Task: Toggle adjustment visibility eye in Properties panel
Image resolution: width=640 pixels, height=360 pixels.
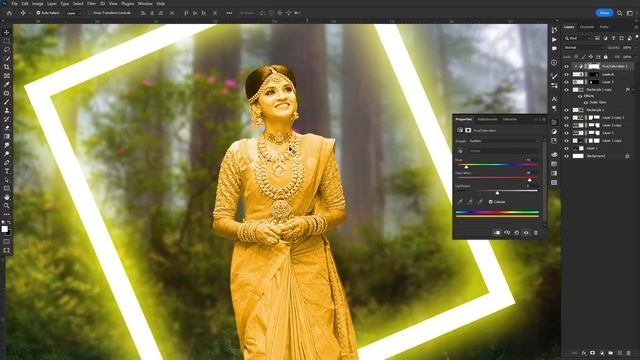Action: pyautogui.click(x=526, y=233)
